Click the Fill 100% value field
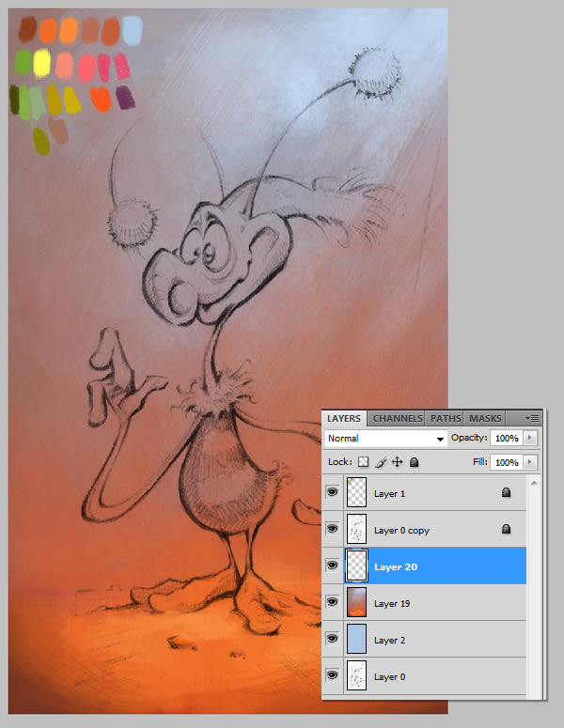Viewport: 564px width, 728px height. (507, 462)
